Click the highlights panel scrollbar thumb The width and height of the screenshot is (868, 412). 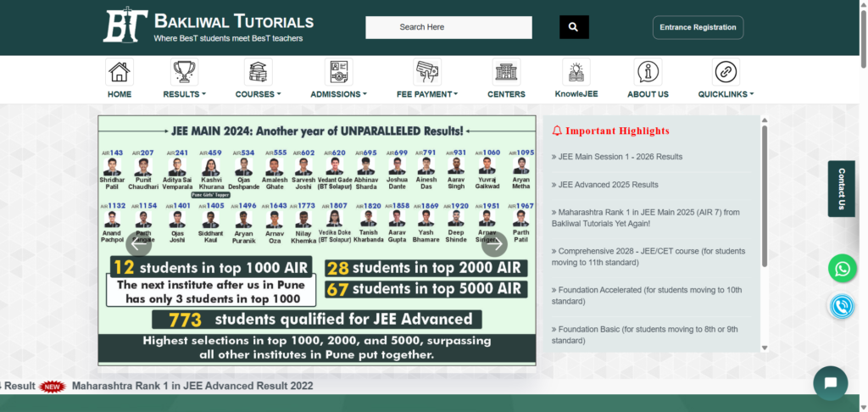click(x=765, y=195)
